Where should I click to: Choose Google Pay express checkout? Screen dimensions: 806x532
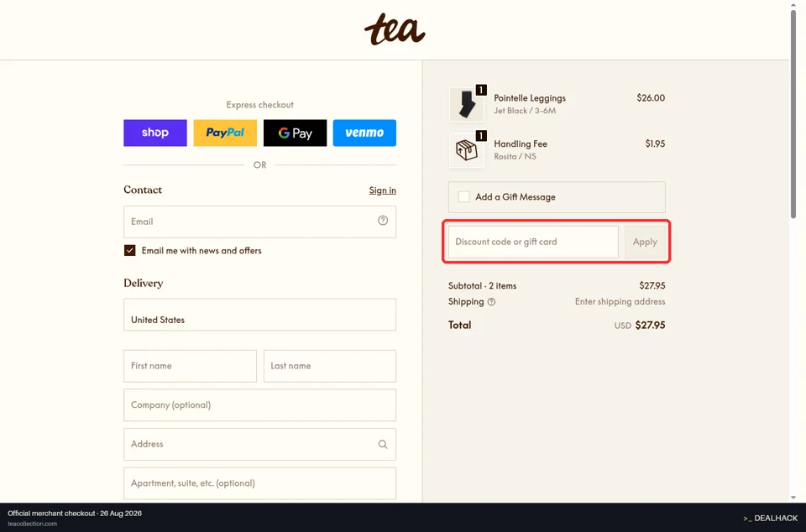pos(295,133)
